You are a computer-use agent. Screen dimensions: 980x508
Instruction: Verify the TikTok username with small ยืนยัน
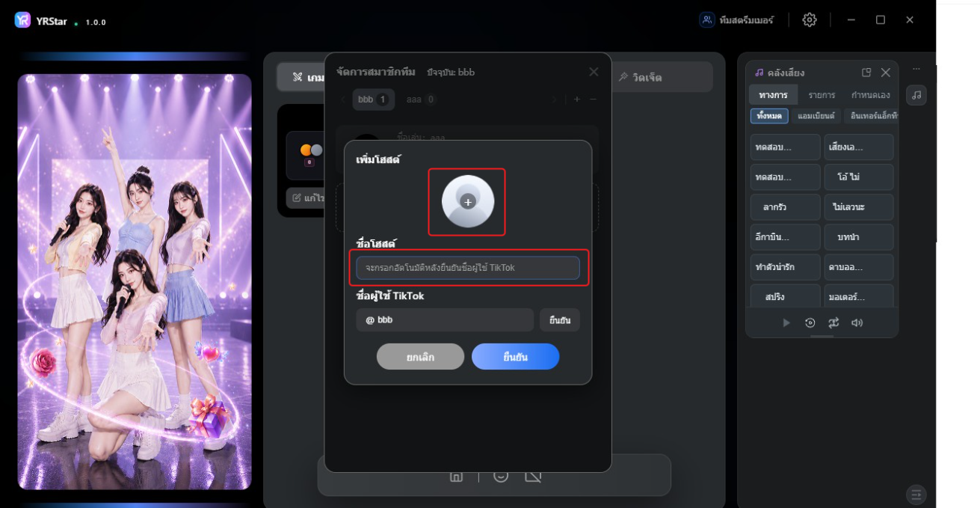[x=560, y=319]
